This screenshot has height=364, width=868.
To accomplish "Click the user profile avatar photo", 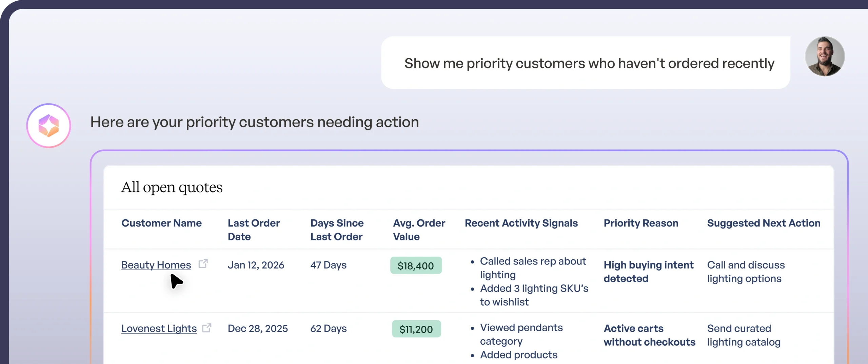I will pos(825,56).
